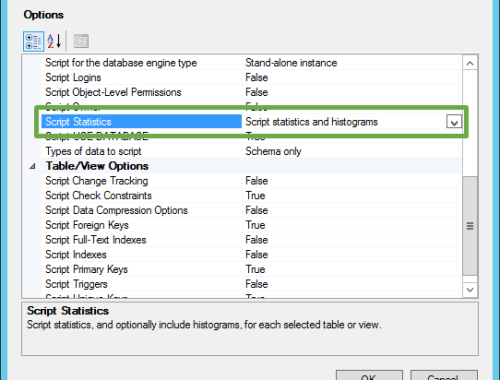
Task: Click 'Script statistics and histograms' value
Action: [312, 122]
